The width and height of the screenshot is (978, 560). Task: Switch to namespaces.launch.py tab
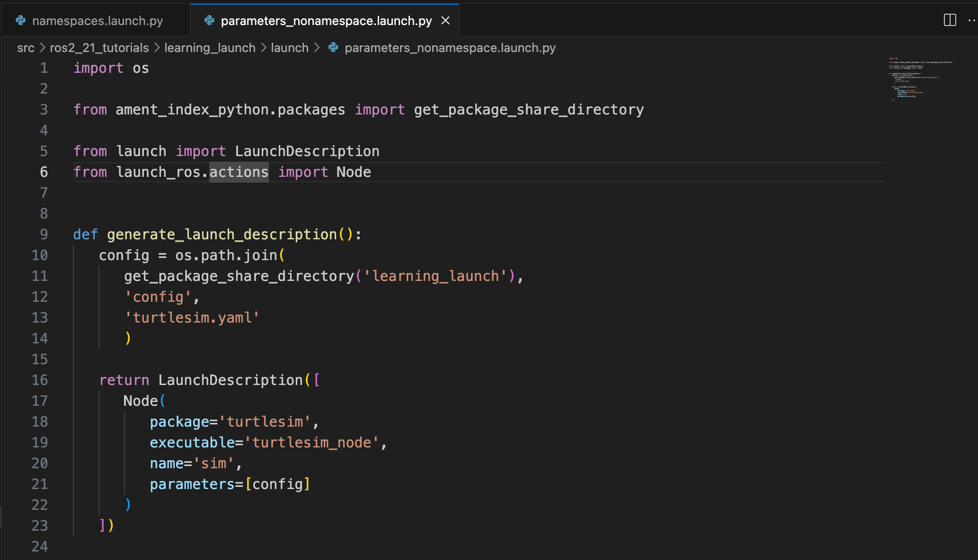[97, 21]
